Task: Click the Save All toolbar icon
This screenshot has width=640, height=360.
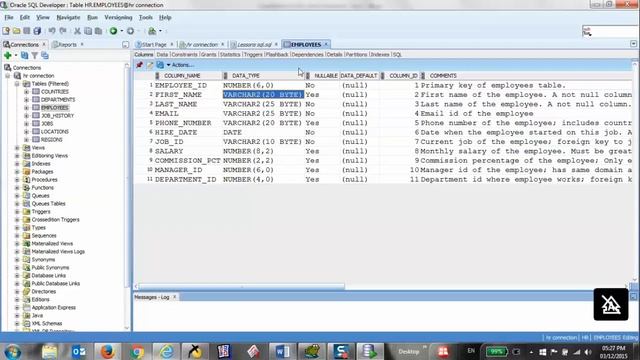Action: [37, 31]
